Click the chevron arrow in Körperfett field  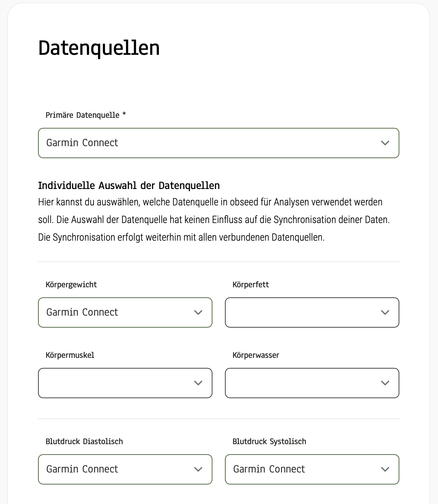pyautogui.click(x=385, y=312)
